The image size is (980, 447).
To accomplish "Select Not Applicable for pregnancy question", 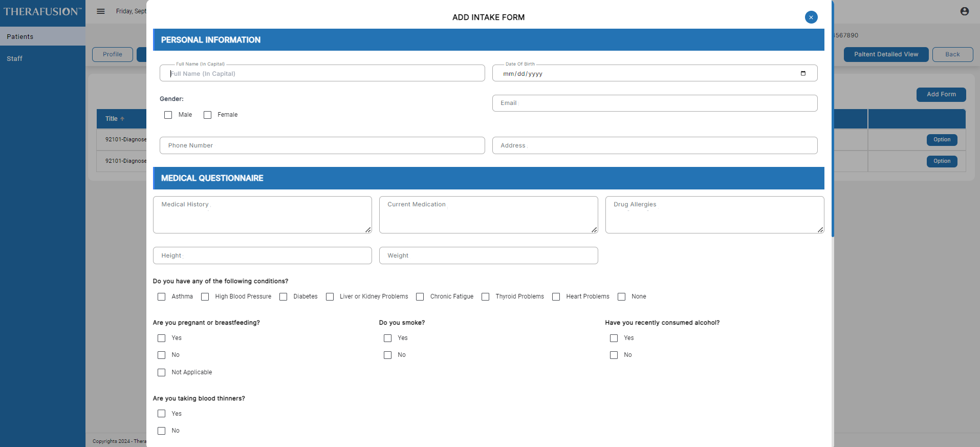I will click(x=162, y=373).
